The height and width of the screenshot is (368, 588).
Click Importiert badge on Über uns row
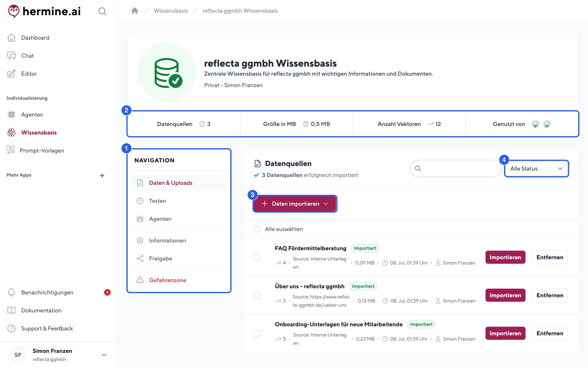363,286
